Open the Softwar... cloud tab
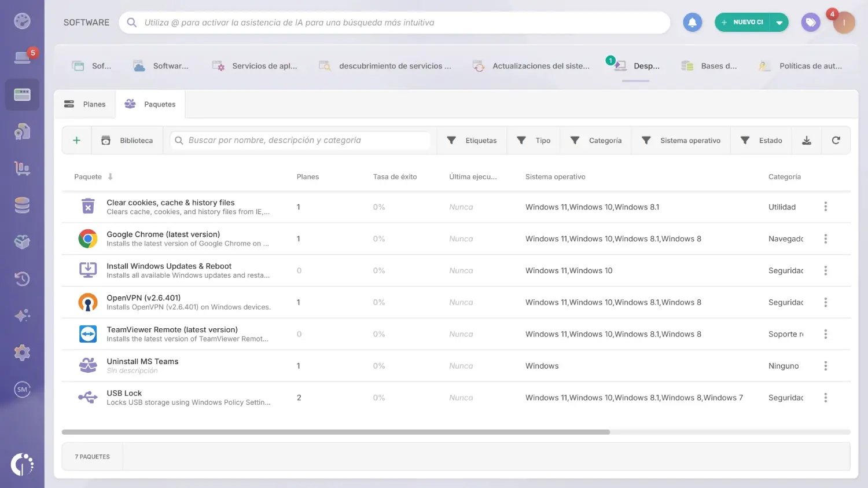 [160, 66]
